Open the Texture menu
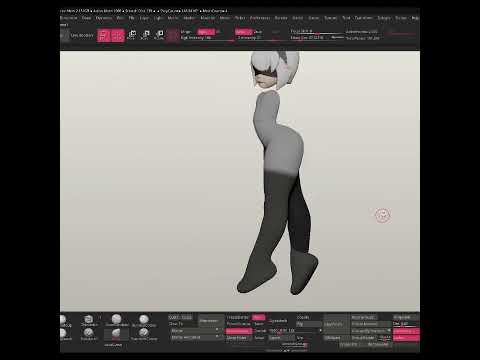Viewport: 480px width, 360px height. 331,18
